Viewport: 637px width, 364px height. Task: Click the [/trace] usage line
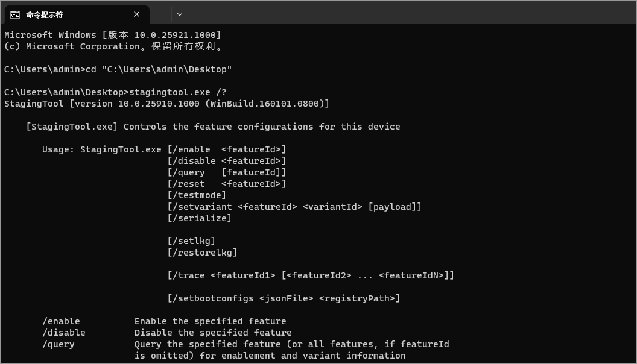tap(311, 275)
